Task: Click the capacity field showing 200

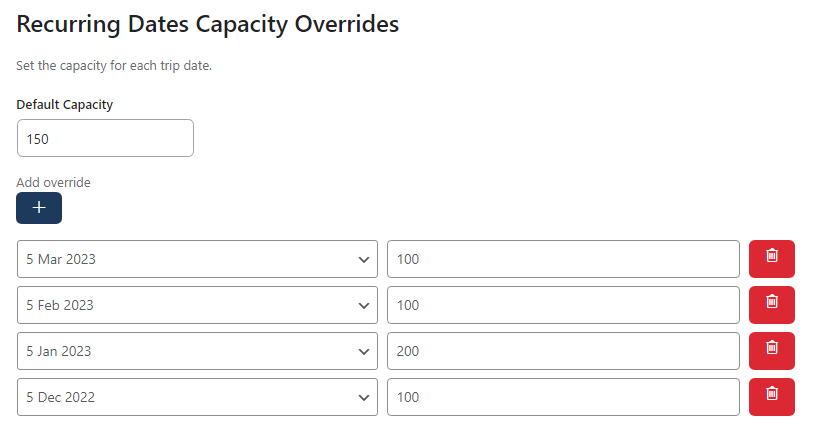Action: click(563, 351)
